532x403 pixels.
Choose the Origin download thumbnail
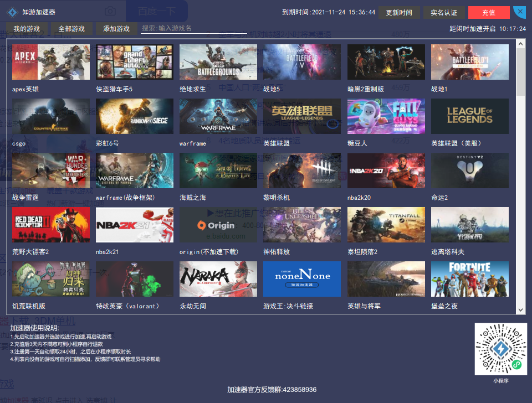(x=218, y=225)
